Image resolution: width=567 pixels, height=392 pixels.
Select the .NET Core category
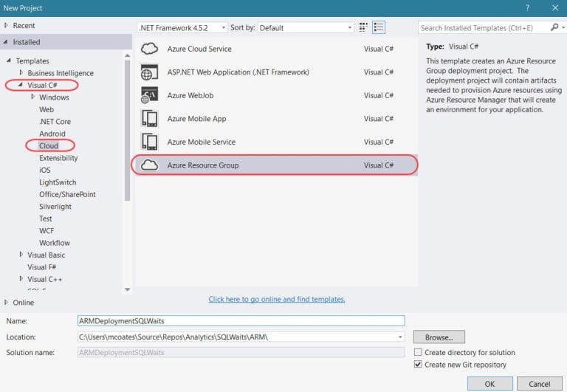55,122
